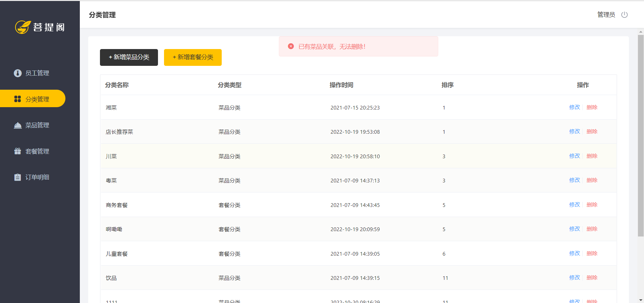Viewport: 644px width, 303px height.
Task: Open 分类管理 menu item
Action: pos(33,98)
